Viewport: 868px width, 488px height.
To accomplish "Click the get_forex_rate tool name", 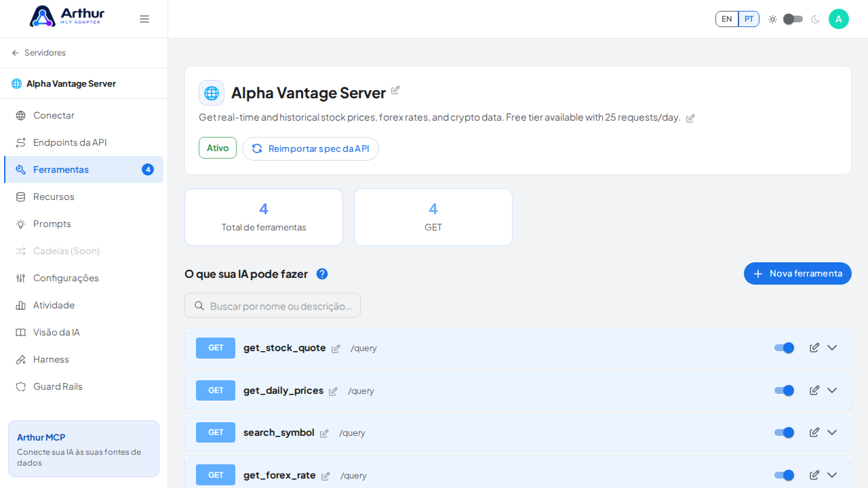I will click(x=279, y=475).
